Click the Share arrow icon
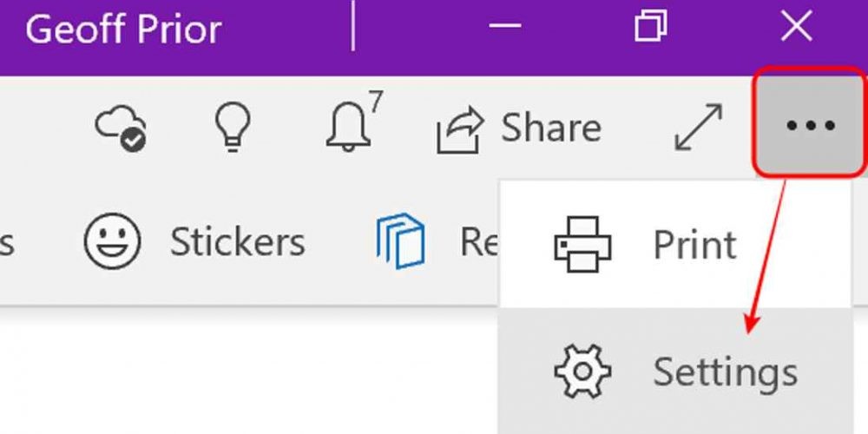 461,129
